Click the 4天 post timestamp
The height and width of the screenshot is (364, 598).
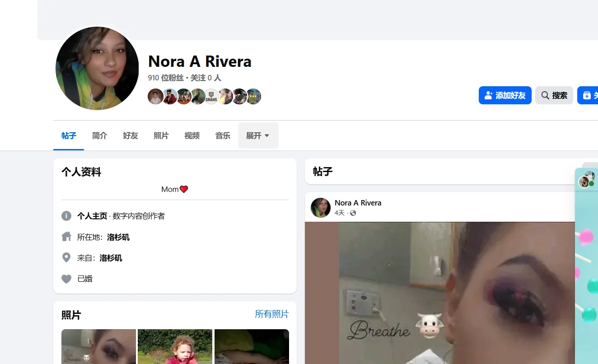point(339,213)
